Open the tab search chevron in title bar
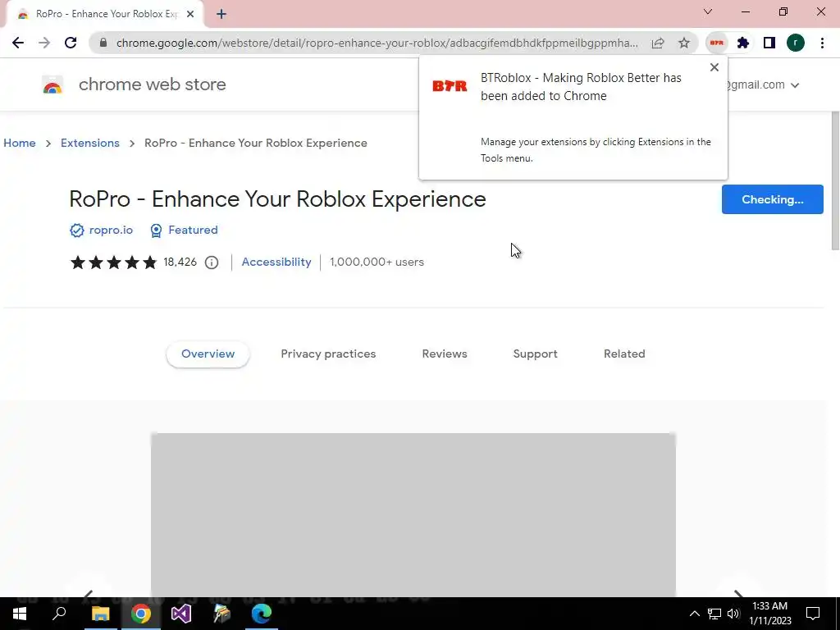 [x=708, y=11]
